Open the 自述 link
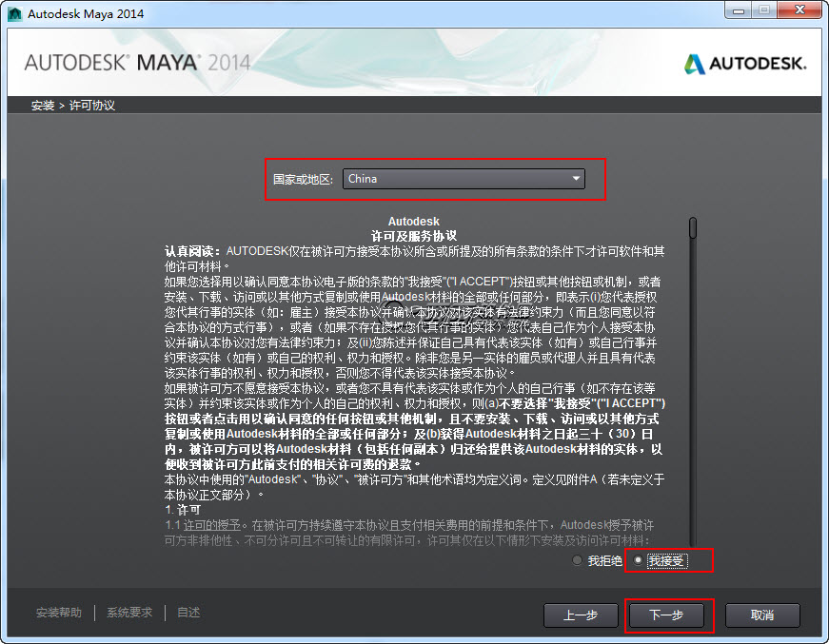Image resolution: width=829 pixels, height=644 pixels. pos(188,613)
